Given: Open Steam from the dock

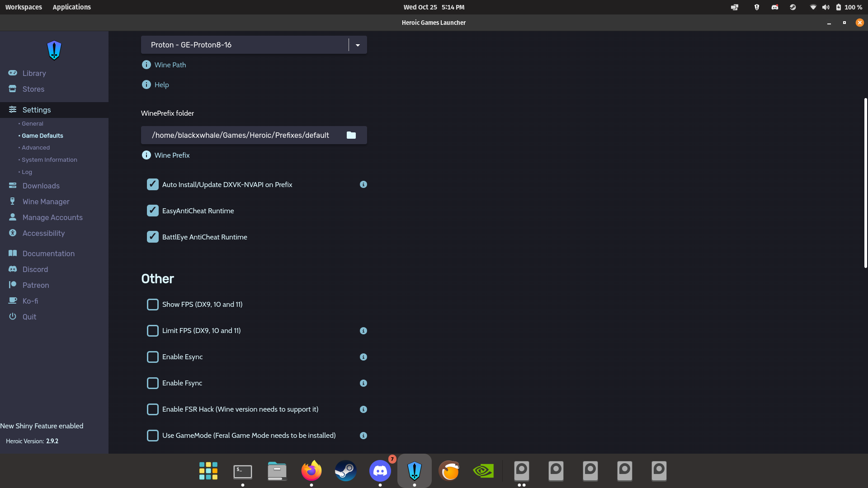Looking at the screenshot, I should click(x=345, y=471).
